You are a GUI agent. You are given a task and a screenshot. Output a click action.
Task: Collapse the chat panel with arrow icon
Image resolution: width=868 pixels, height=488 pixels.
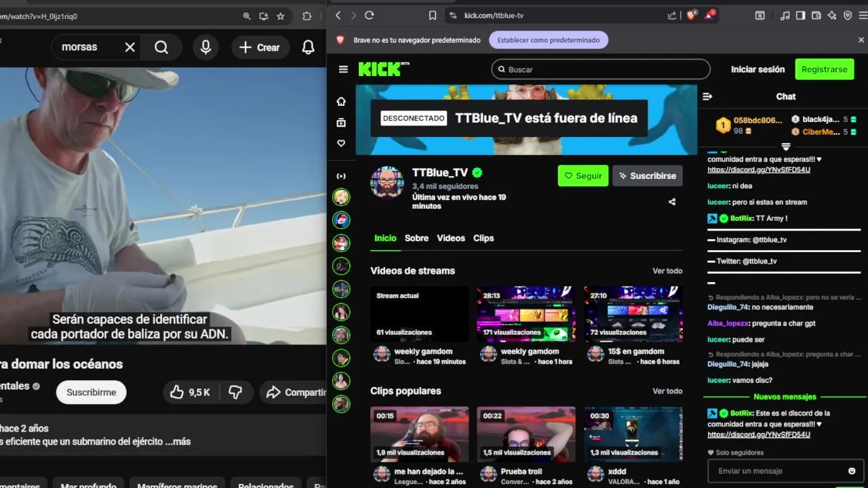707,96
